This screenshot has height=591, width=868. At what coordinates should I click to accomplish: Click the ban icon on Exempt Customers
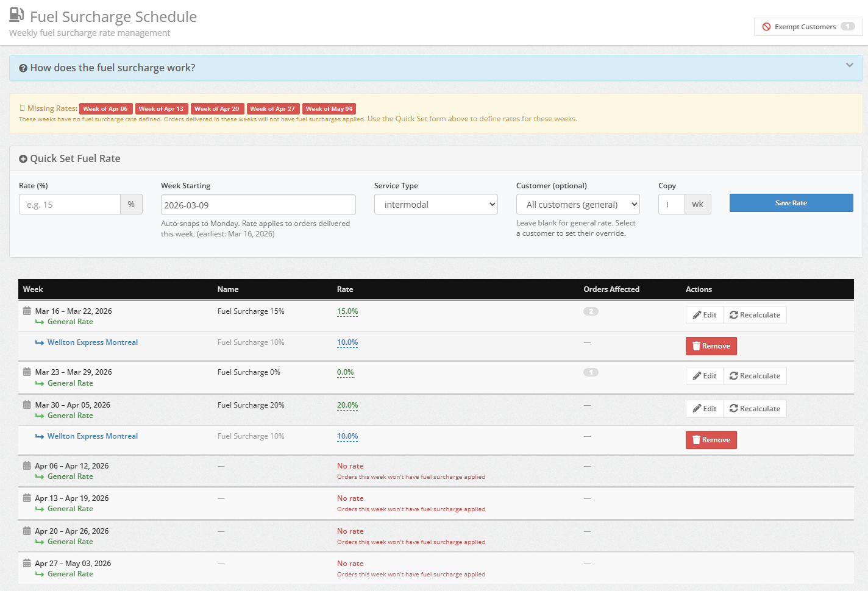coord(767,26)
